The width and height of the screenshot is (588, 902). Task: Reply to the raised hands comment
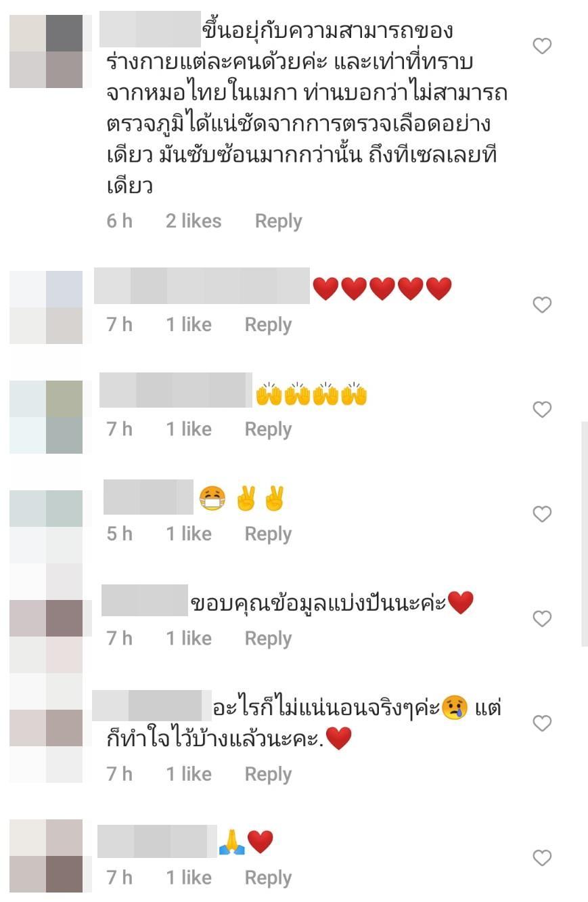(x=268, y=429)
